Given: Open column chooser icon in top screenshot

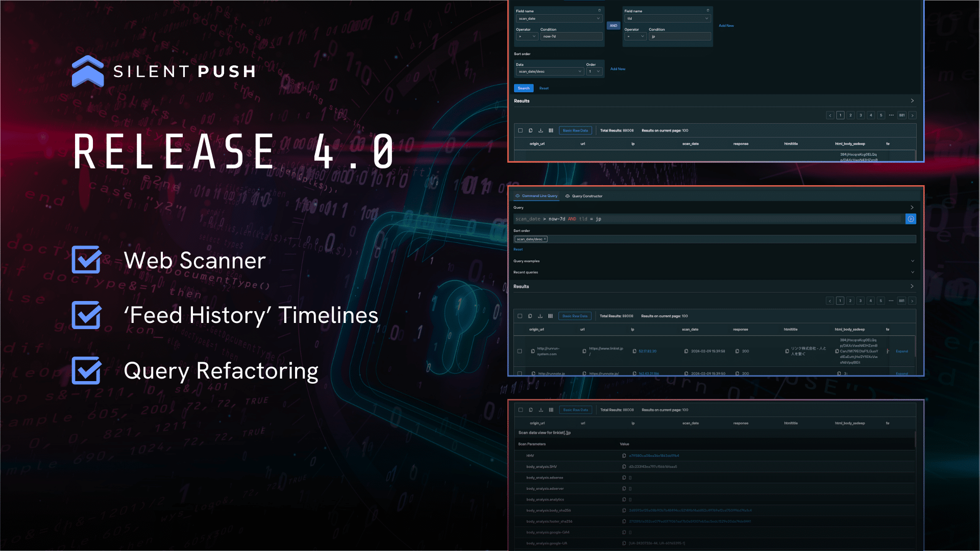Looking at the screenshot, I should (551, 131).
